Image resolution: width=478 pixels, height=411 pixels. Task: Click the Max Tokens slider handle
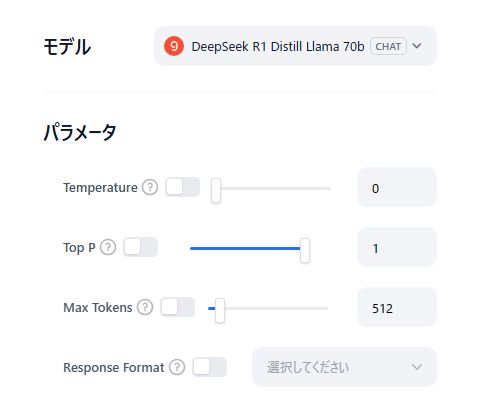tap(220, 310)
